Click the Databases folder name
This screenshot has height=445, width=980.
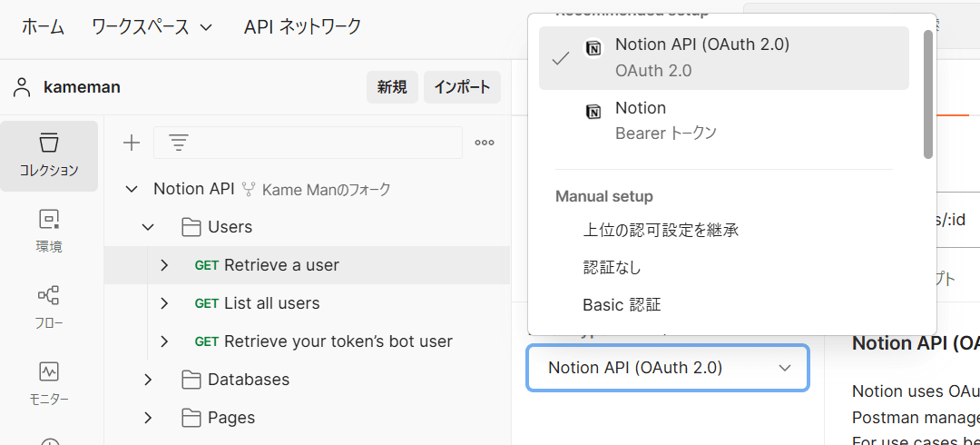pyautogui.click(x=249, y=380)
